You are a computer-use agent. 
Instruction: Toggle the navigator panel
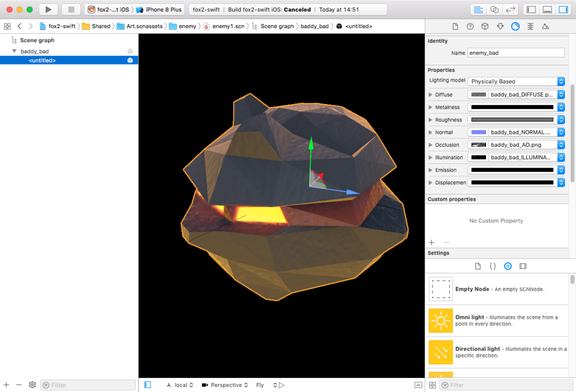click(x=531, y=10)
